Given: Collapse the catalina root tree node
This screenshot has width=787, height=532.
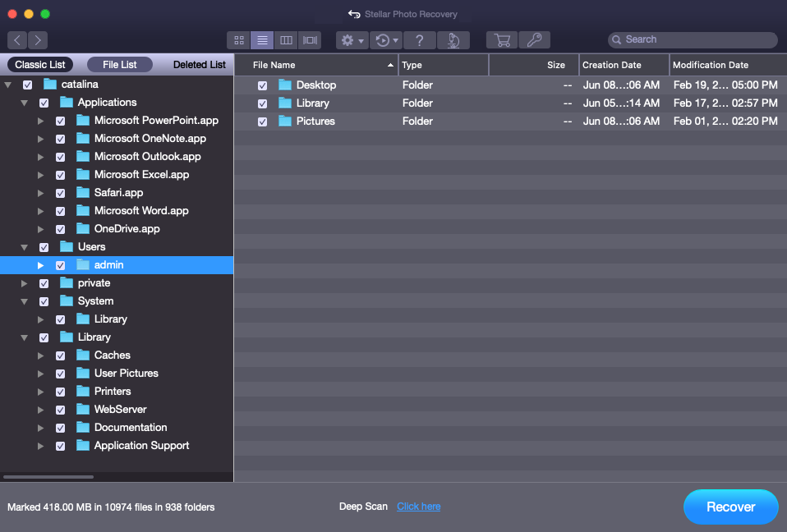Looking at the screenshot, I should coord(8,85).
